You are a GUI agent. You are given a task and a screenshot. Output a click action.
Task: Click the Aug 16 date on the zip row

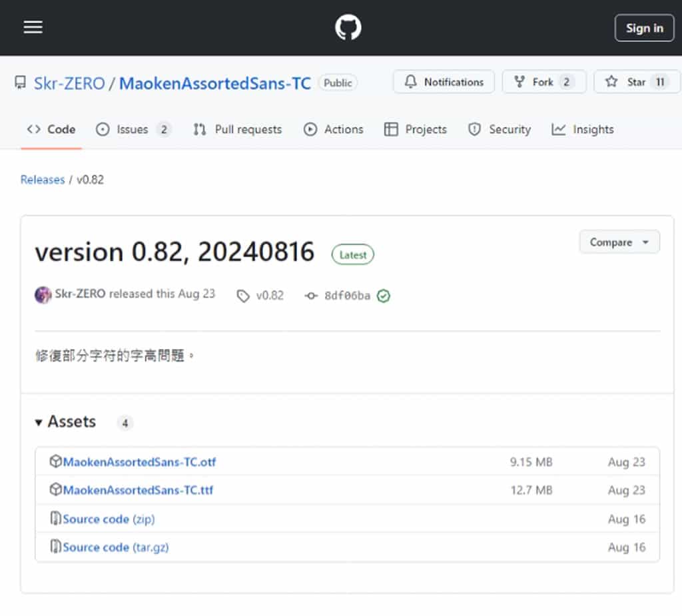[626, 519]
